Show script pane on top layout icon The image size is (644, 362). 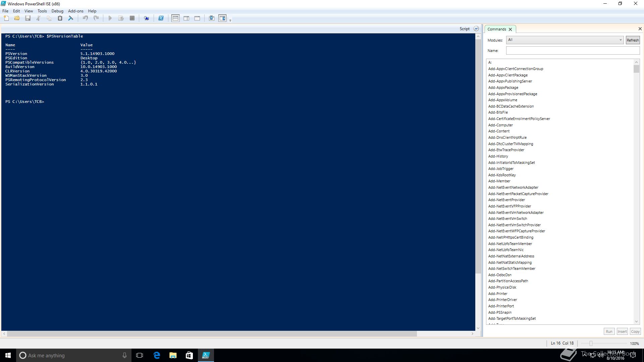tap(175, 18)
